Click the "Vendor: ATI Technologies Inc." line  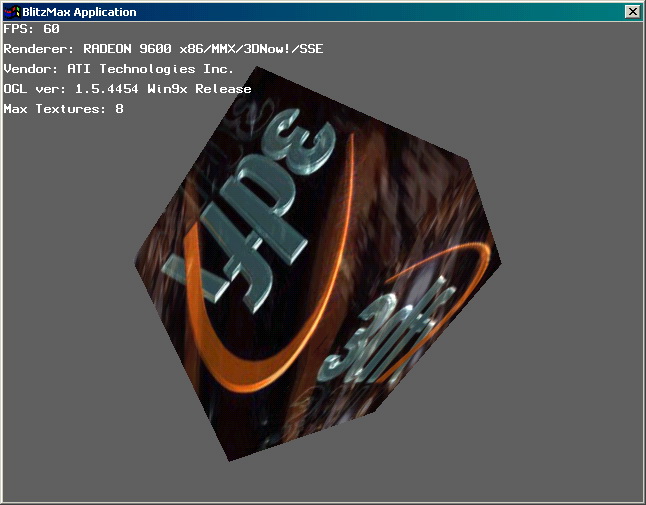pyautogui.click(x=118, y=69)
